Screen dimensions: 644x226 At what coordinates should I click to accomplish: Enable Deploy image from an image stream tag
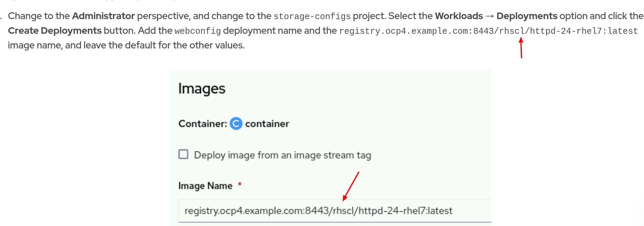pyautogui.click(x=183, y=155)
